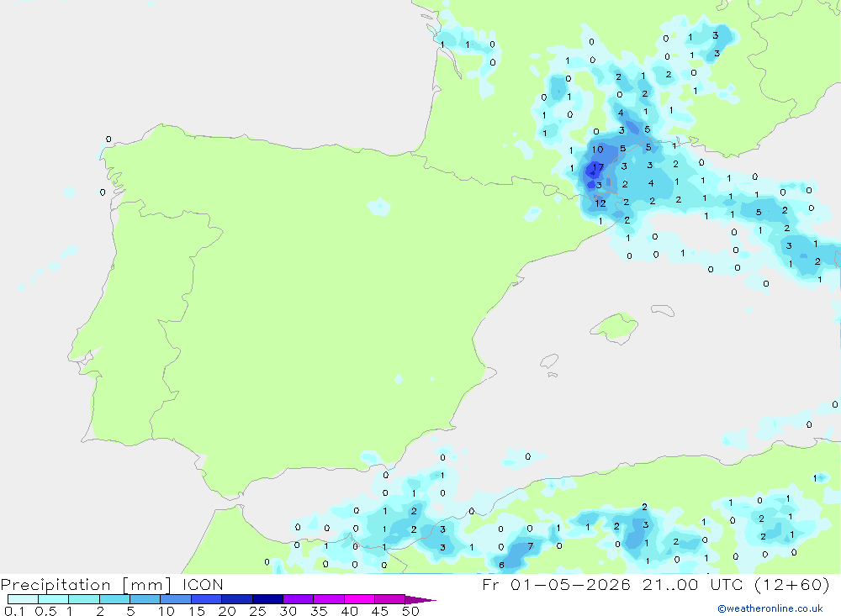Click the legend tick label '50'

pyautogui.click(x=410, y=611)
